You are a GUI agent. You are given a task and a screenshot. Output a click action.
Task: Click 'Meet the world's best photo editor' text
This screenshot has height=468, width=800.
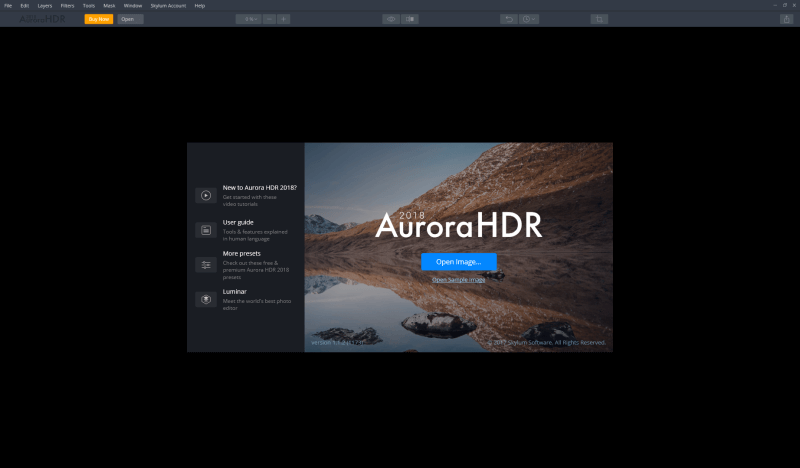click(257, 305)
